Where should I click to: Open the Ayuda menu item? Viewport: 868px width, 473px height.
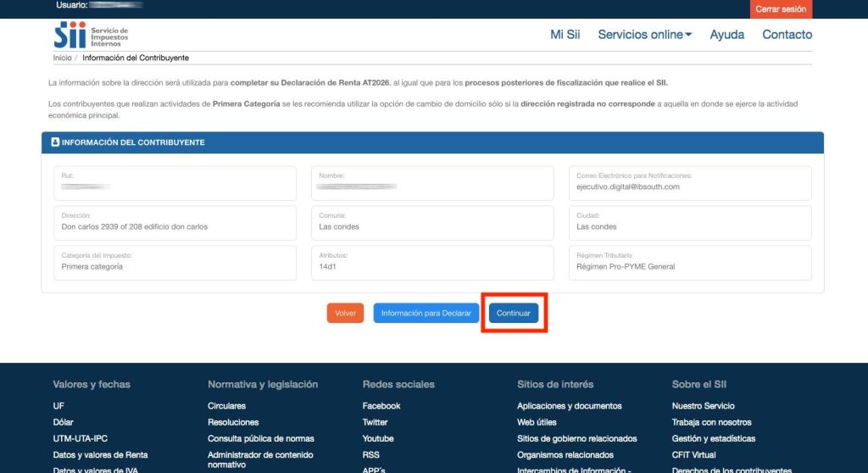click(726, 35)
